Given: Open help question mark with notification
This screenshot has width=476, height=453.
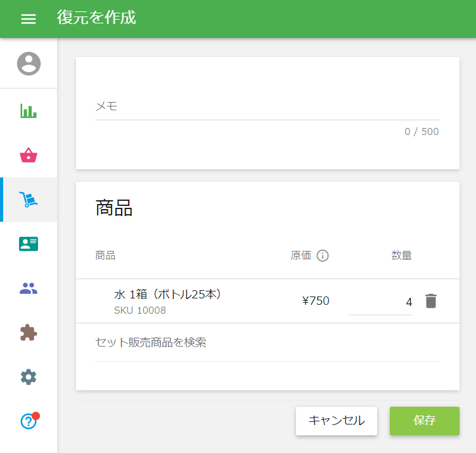Looking at the screenshot, I should 29,421.
